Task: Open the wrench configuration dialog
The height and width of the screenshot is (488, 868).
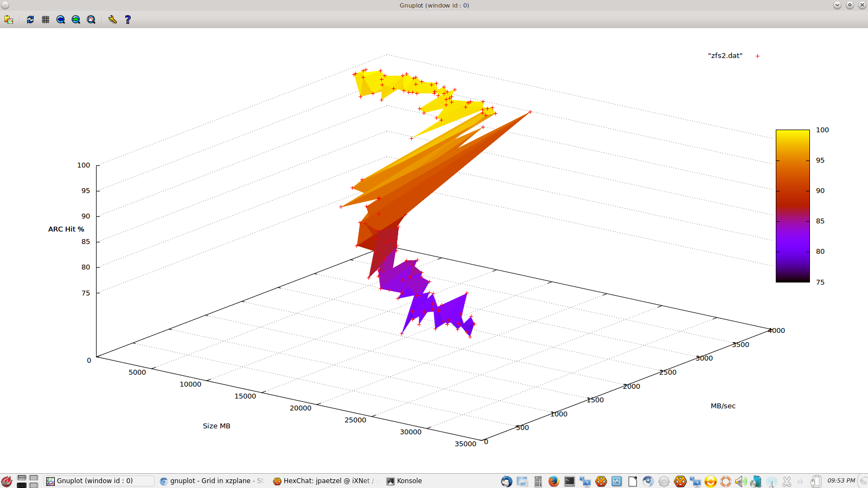Action: click(x=112, y=20)
